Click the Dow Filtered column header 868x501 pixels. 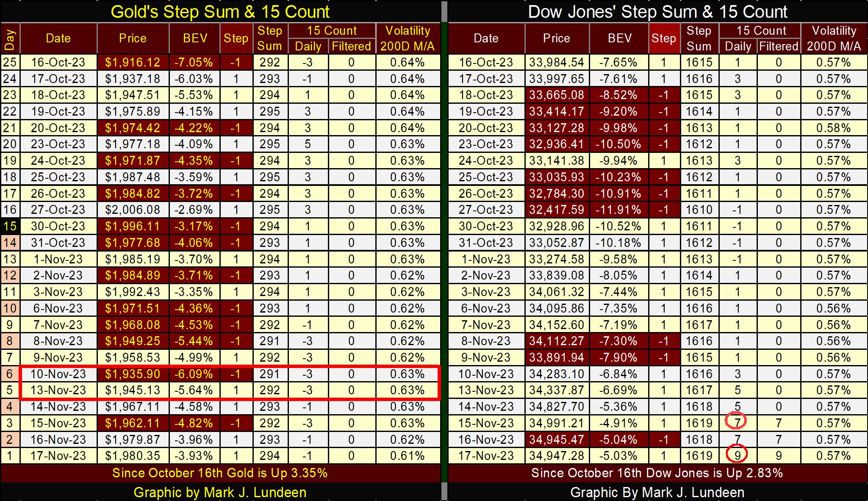pos(778,46)
